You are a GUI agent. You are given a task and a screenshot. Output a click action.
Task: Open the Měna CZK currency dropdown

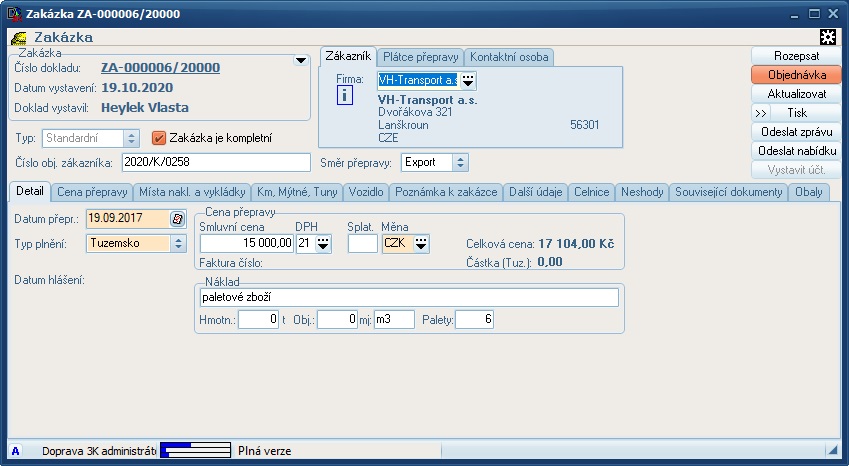[421, 244]
